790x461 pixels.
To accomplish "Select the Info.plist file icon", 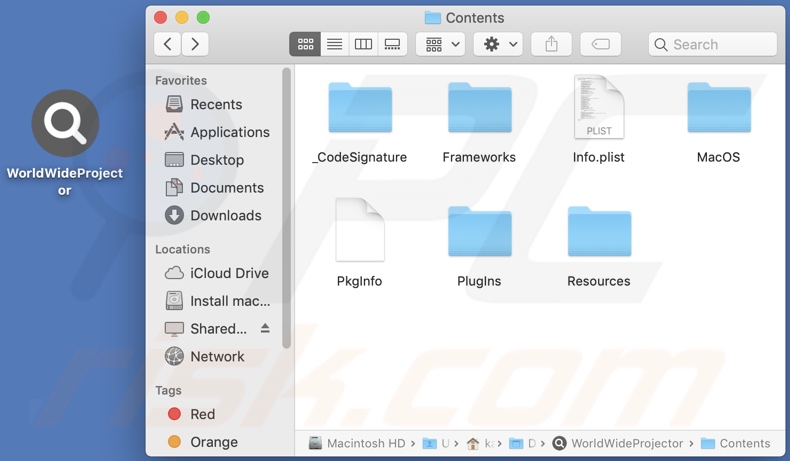I will coord(599,106).
